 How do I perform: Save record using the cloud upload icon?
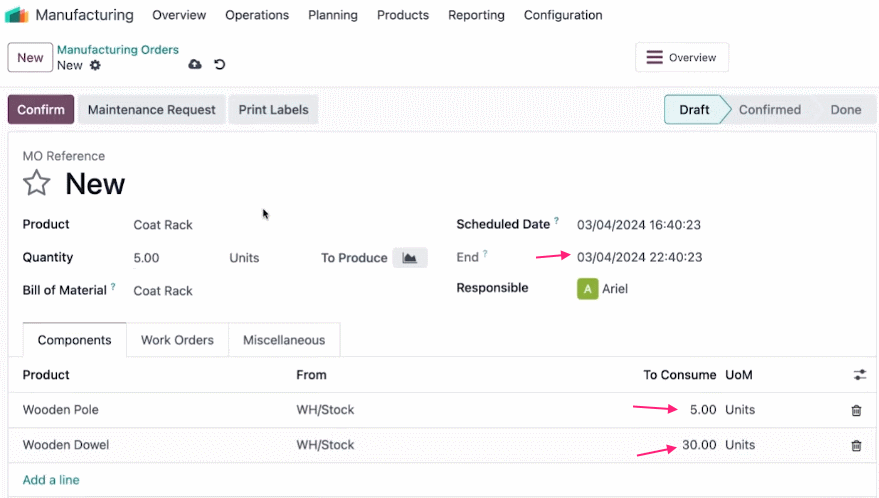pos(195,64)
